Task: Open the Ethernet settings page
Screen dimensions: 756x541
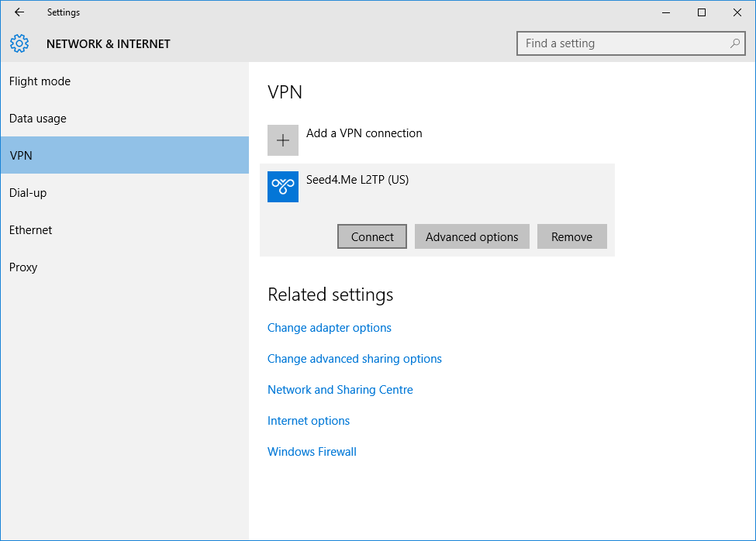Action: (31, 229)
